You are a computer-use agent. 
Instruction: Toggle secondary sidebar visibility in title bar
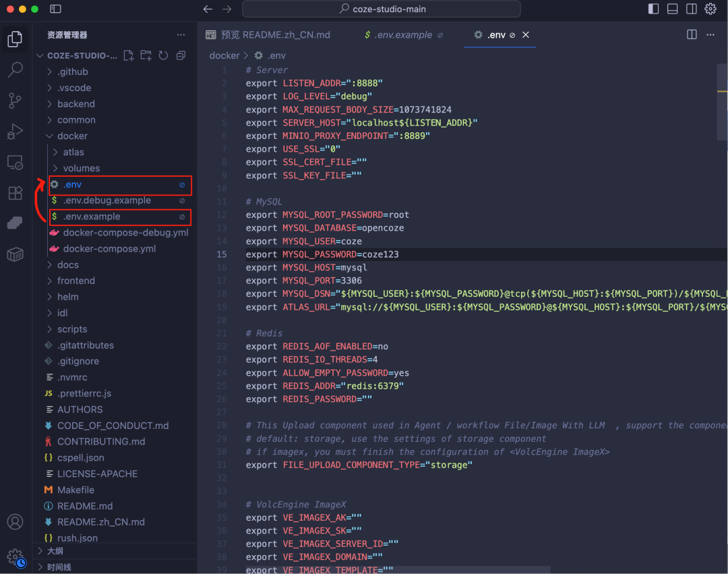(x=692, y=9)
